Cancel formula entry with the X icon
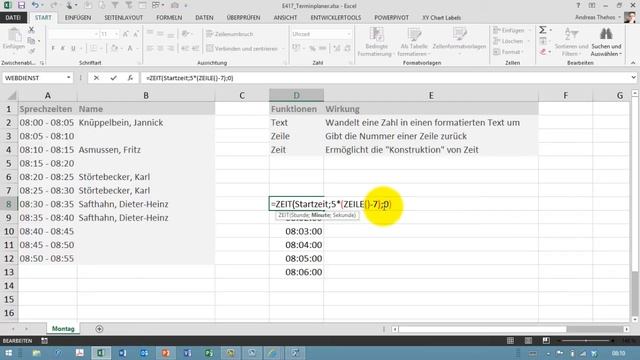The width and height of the screenshot is (640, 360). 96,78
